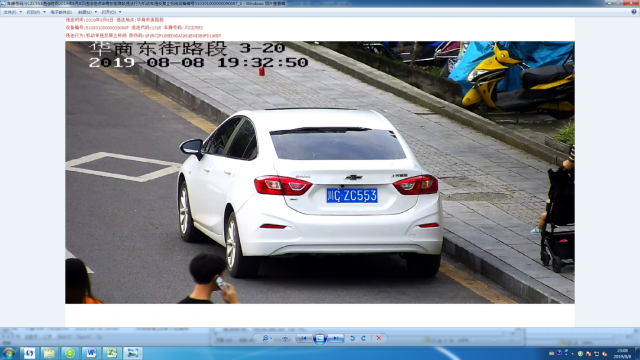
Task: Delete the photo with red X
Action: [x=379, y=338]
